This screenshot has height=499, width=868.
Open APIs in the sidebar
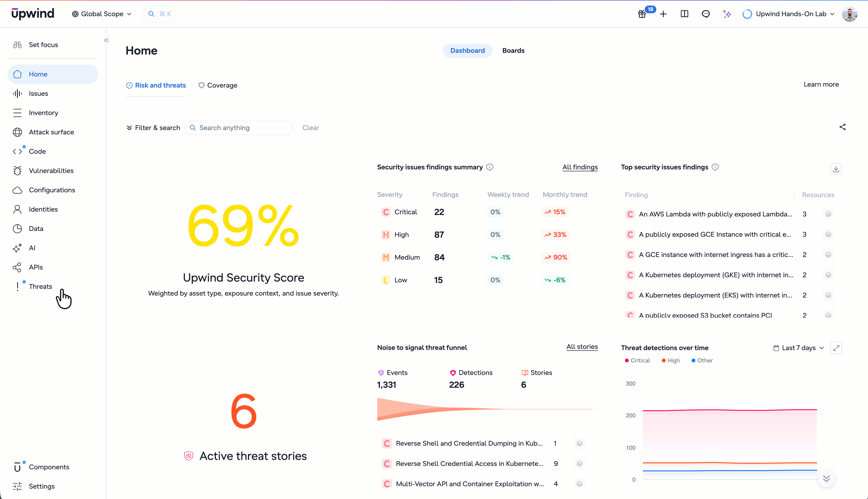pos(53,267)
